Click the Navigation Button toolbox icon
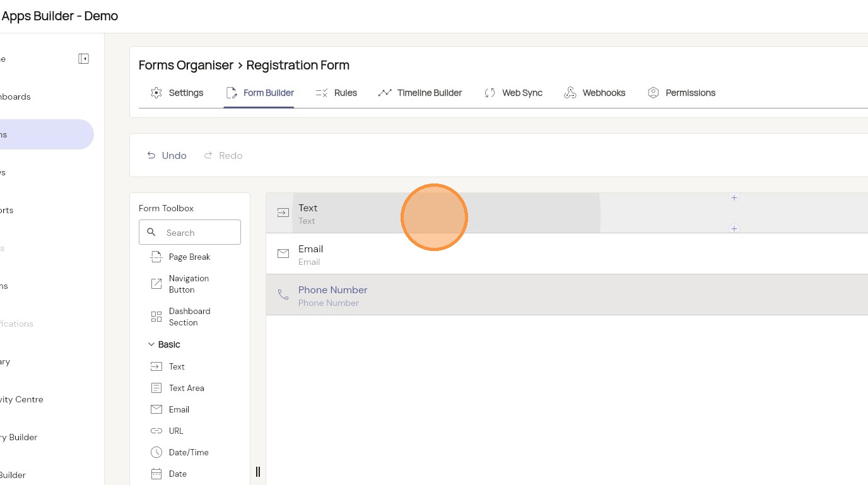Viewport: 868px width, 485px height. [156, 284]
